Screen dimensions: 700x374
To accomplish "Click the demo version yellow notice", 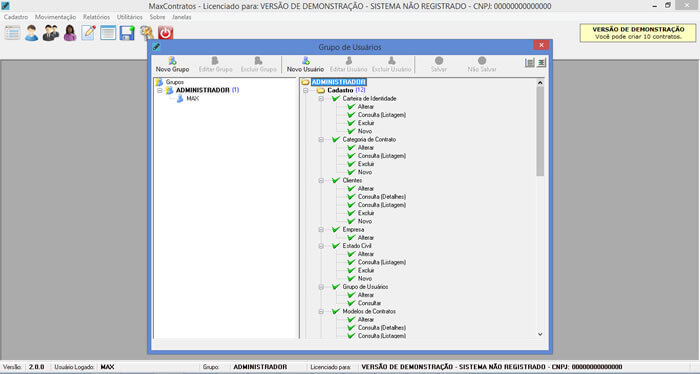I will coord(638,33).
